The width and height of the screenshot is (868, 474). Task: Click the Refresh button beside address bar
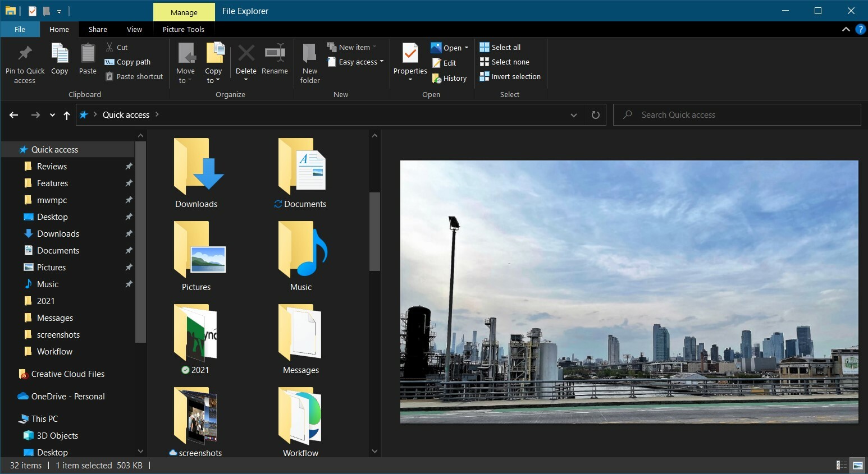pos(596,115)
